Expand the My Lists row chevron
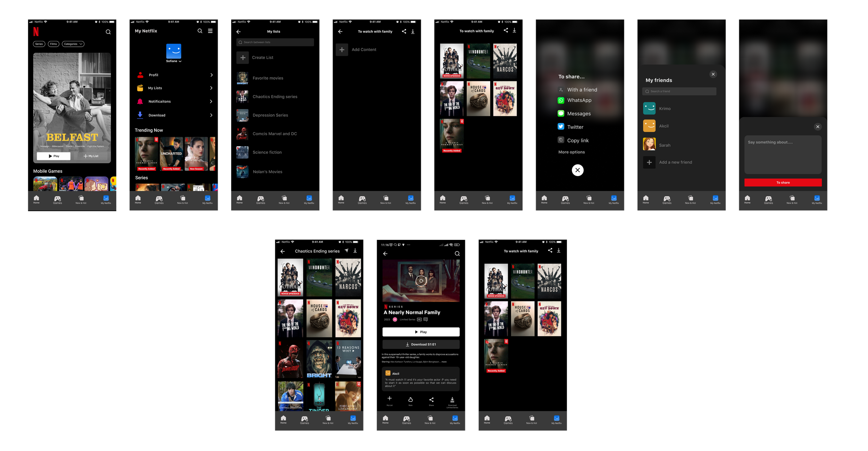The width and height of the screenshot is (868, 451). [211, 88]
